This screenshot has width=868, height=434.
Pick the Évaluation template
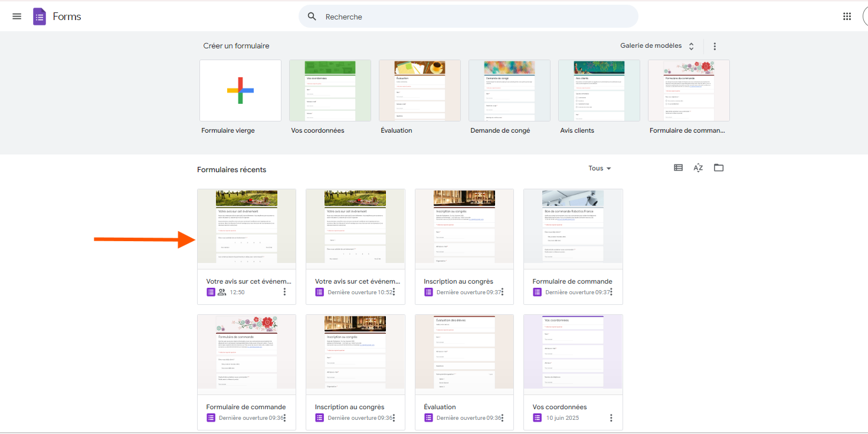[x=419, y=91]
